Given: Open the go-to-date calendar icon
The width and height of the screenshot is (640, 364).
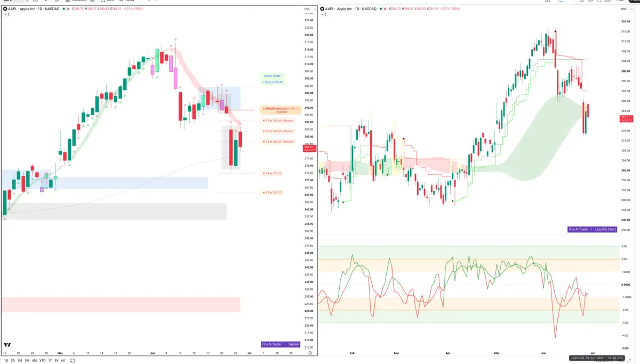Looking at the screenshot, I should tap(73, 360).
